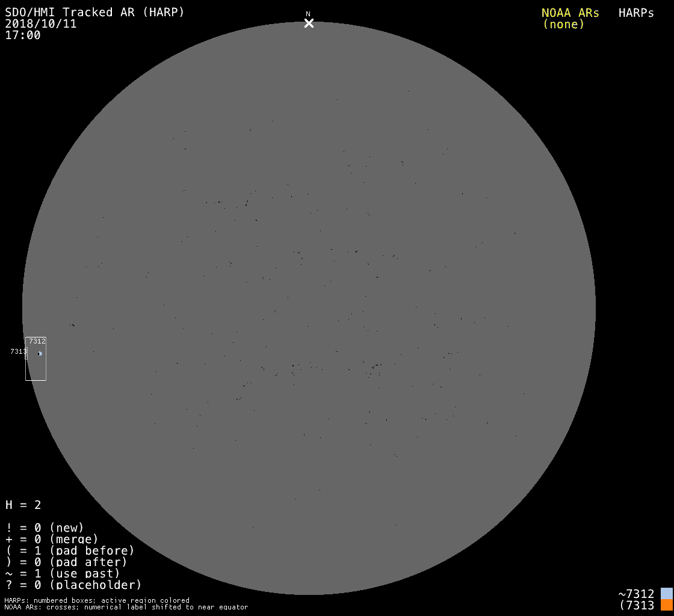
Task: Click the orange 7313 legend swatch
Action: (x=666, y=605)
